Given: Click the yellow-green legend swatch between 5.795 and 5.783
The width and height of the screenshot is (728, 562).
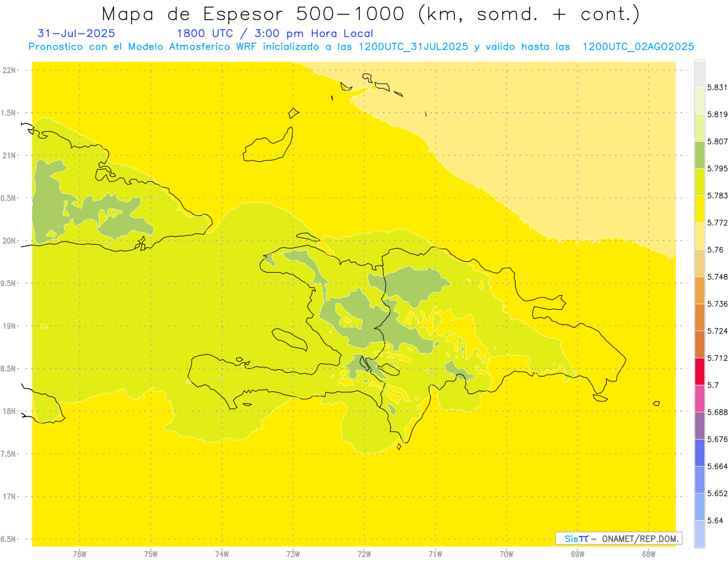Looking at the screenshot, I should [x=699, y=182].
